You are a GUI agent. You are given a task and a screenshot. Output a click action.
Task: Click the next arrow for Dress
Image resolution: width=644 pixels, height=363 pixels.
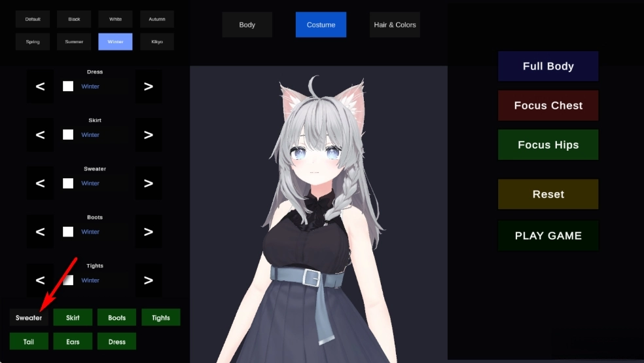[149, 86]
